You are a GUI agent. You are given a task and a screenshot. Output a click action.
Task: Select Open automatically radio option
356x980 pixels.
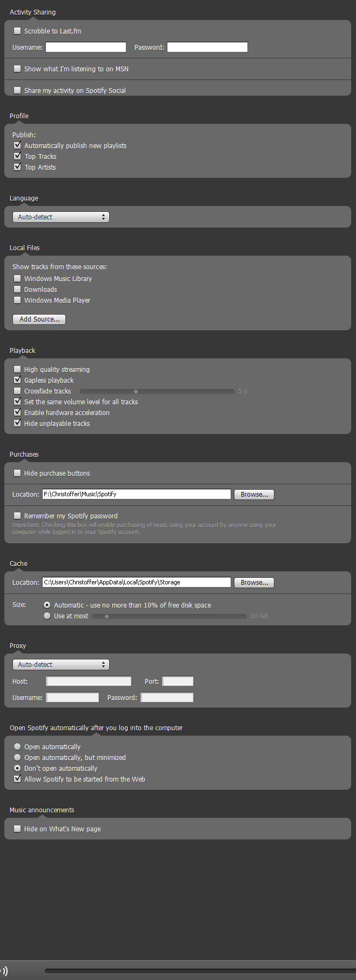pos(17,746)
